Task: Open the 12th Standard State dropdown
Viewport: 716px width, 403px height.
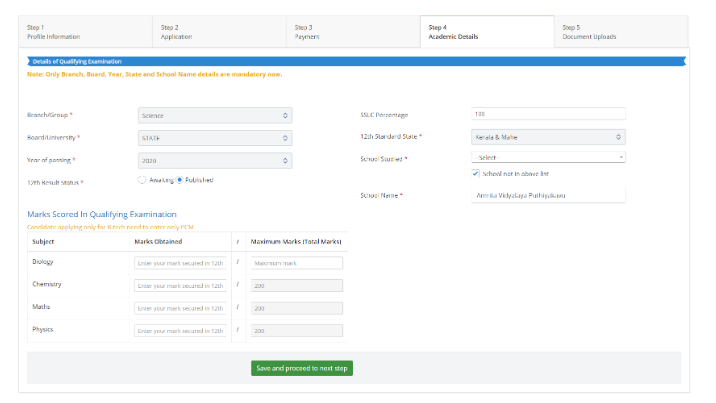Action: (x=548, y=136)
